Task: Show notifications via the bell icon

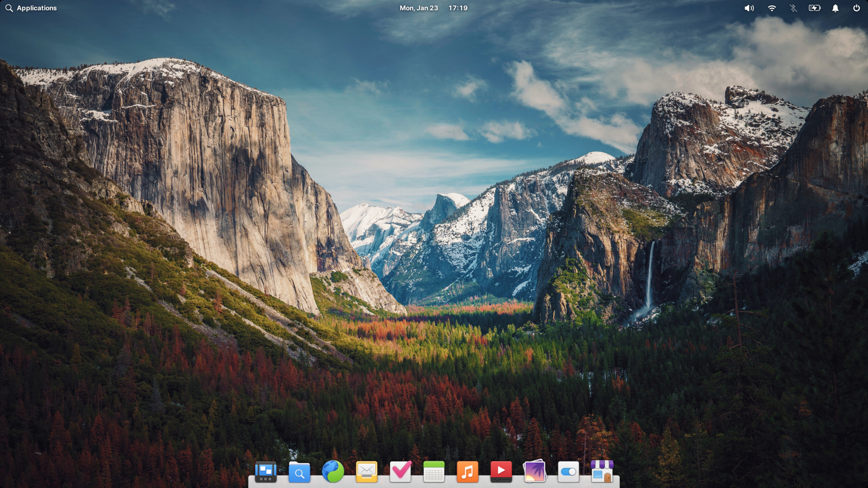Action: [x=835, y=8]
